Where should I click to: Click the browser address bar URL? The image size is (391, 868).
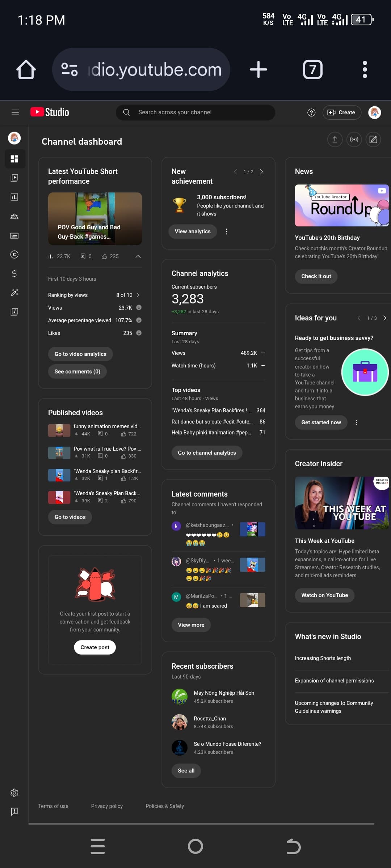[x=155, y=69]
